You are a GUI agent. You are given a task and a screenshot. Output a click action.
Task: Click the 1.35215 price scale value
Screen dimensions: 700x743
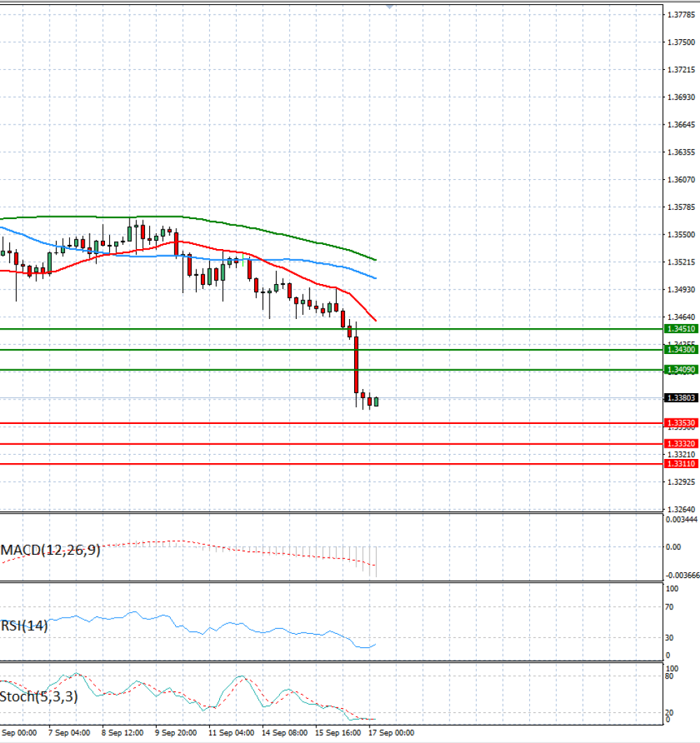tap(681, 262)
